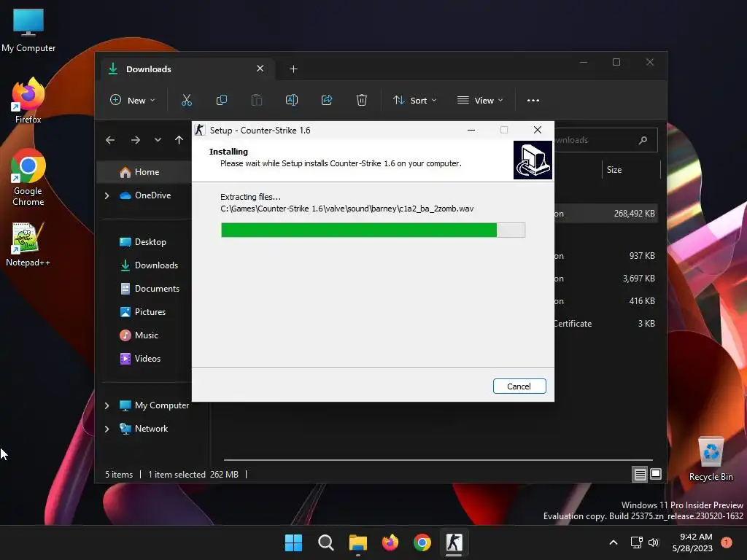Click the Delete trash icon in Explorer toolbar
The image size is (747, 560).
coord(362,100)
